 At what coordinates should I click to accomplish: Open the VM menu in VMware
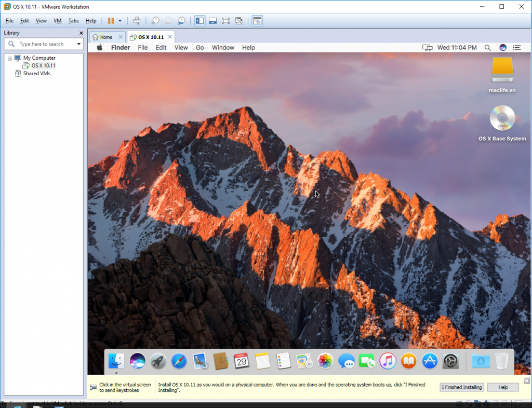coord(57,21)
